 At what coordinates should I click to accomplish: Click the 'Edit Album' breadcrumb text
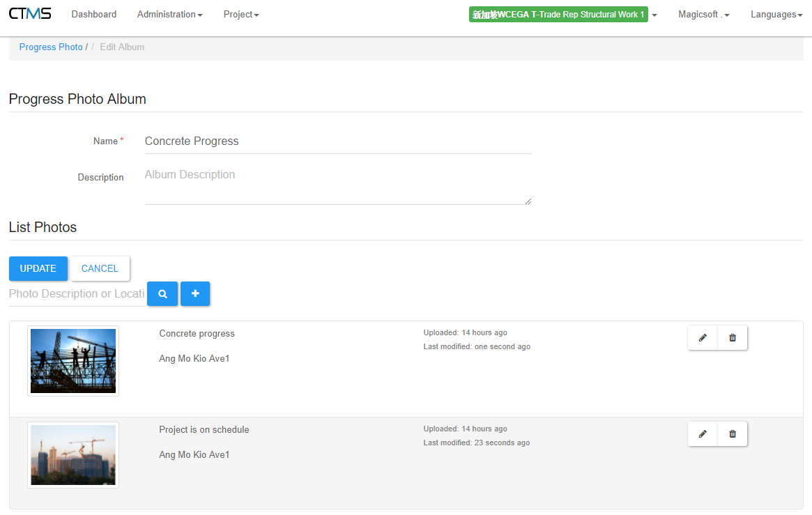122,47
